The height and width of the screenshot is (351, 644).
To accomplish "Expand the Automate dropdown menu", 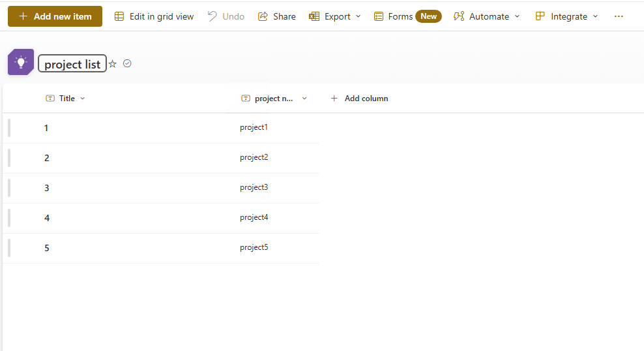I will click(487, 16).
